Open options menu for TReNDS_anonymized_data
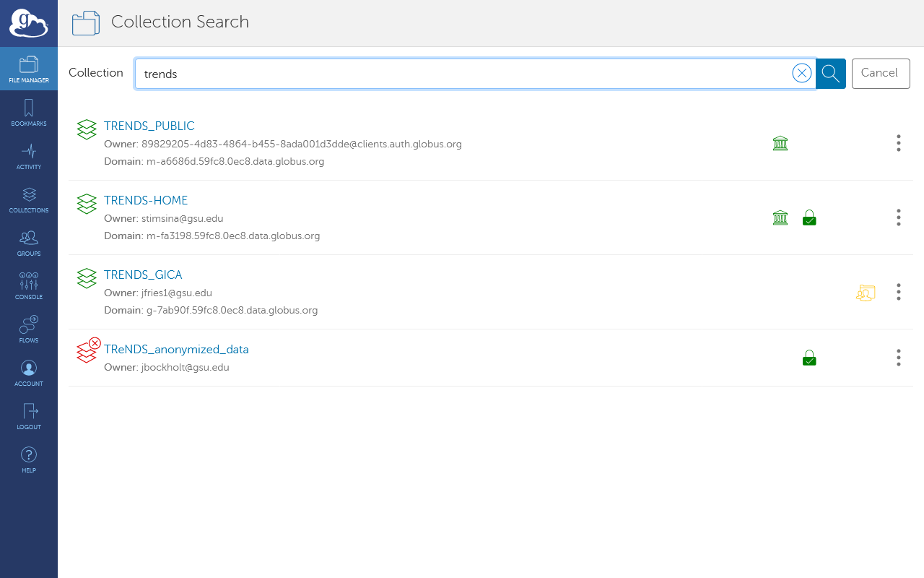Viewport: 924px width, 578px height. [x=899, y=358]
